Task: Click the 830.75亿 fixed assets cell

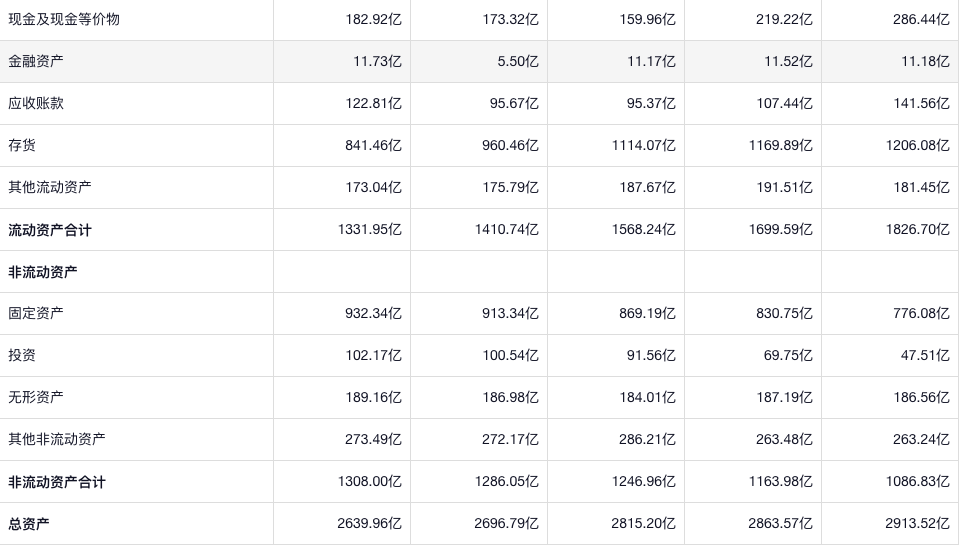Action: [784, 313]
